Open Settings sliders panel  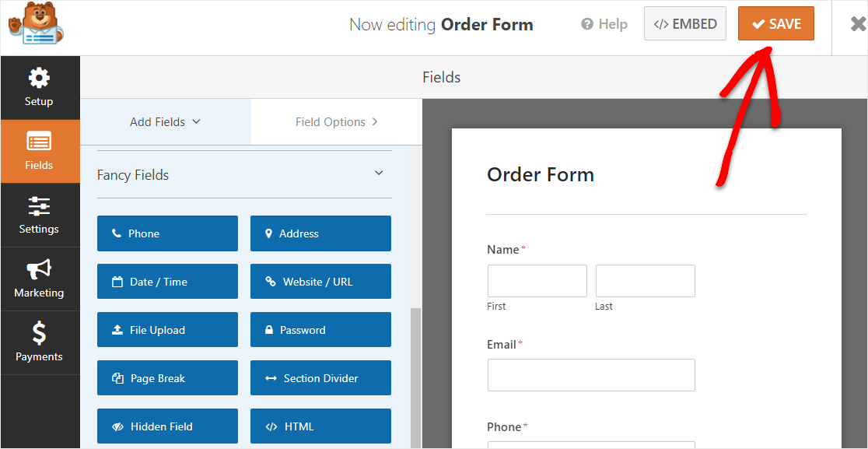[x=39, y=215]
